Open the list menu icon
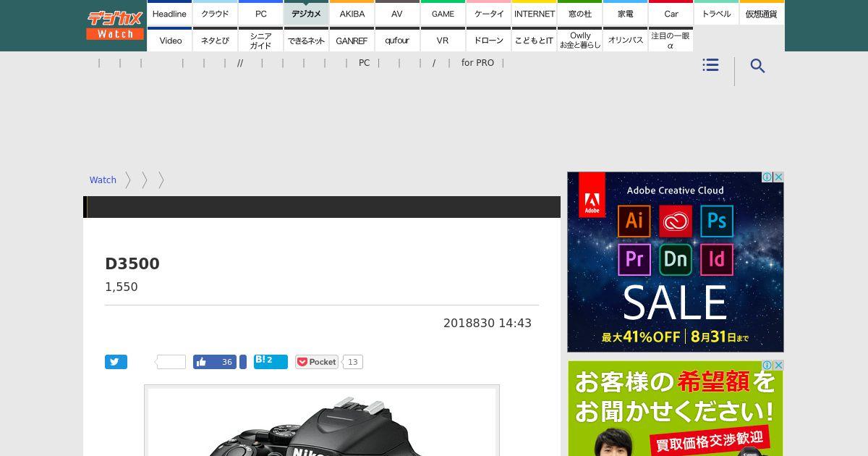This screenshot has width=868, height=456. (710, 65)
